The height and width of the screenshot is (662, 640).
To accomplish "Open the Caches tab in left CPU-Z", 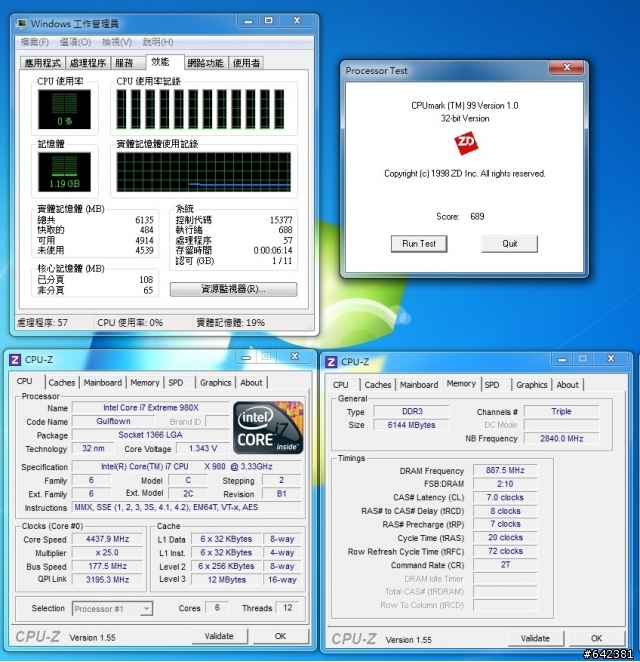I will (x=62, y=383).
